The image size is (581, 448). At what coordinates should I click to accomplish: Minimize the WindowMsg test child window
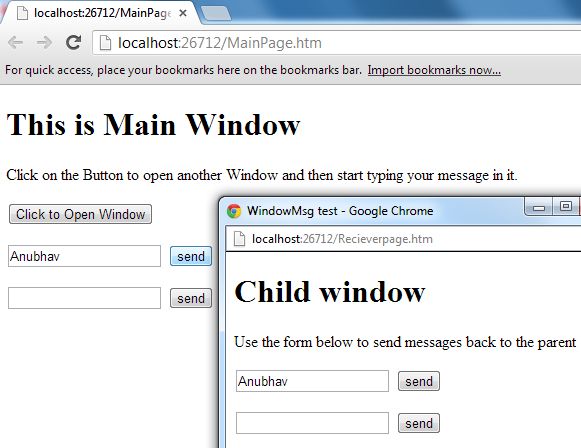(x=539, y=207)
